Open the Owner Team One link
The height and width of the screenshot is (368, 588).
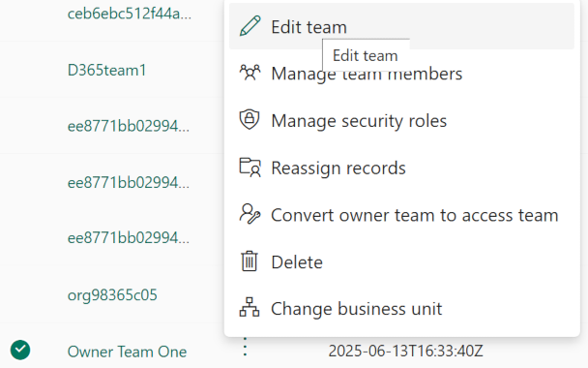(x=127, y=352)
